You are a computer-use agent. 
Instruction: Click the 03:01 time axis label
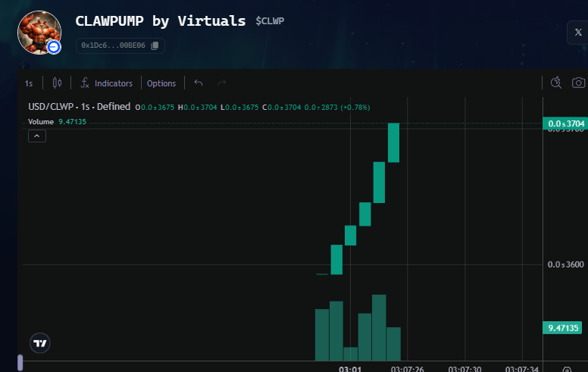point(350,369)
